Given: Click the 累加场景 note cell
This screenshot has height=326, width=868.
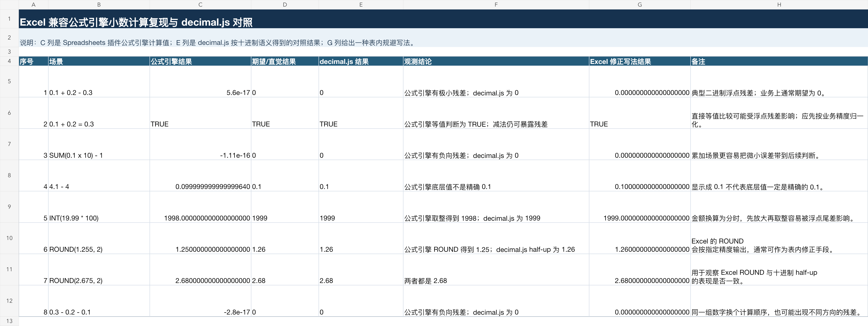Looking at the screenshot, I should point(779,144).
